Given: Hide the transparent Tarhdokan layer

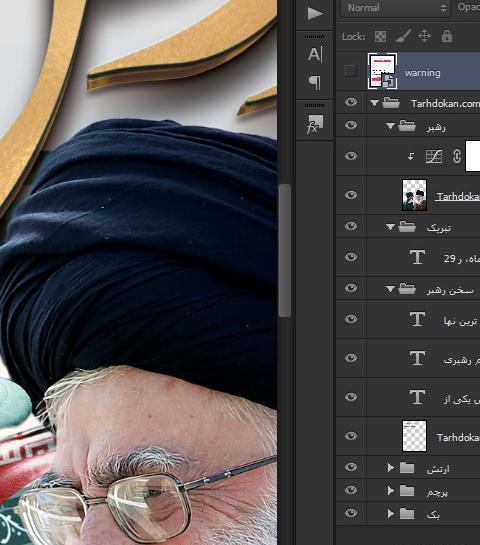Looking at the screenshot, I should (x=351, y=436).
